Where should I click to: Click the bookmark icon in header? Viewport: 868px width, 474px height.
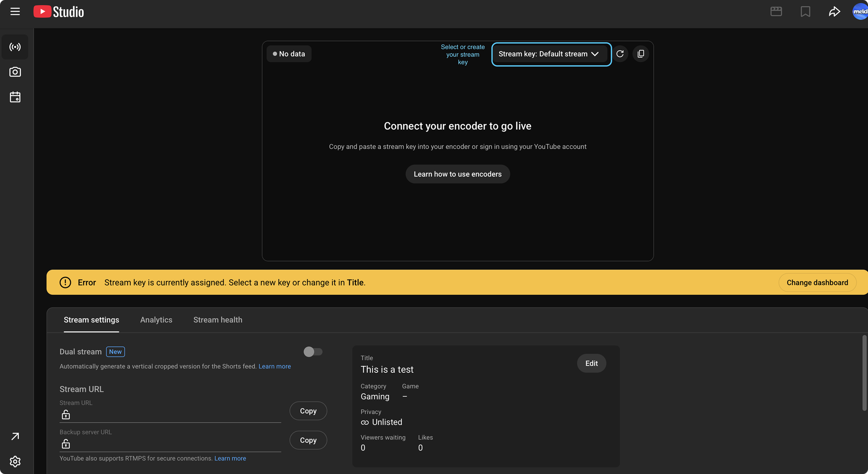[x=805, y=12]
